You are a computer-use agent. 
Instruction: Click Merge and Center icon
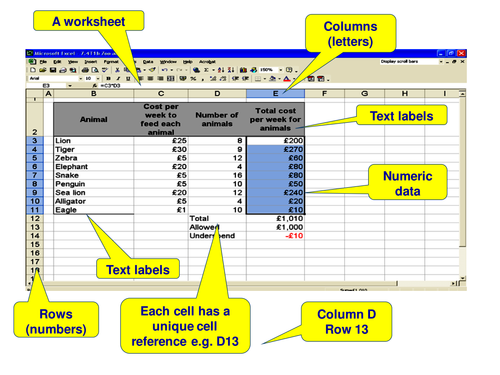point(170,79)
